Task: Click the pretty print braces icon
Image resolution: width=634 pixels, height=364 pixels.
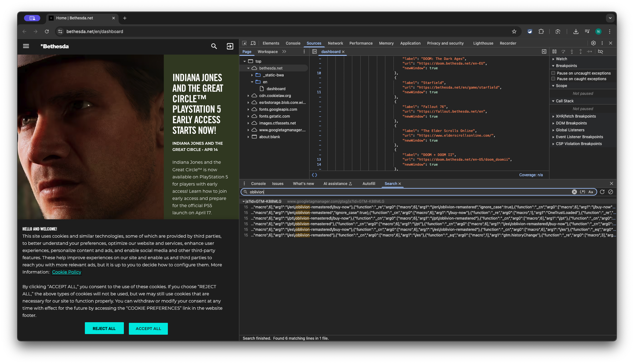Action: (314, 175)
